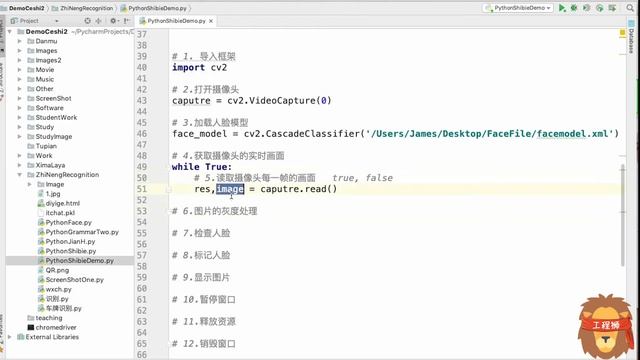640x360 pixels.
Task: Expand the XimaLaya folder arrow
Action: click(x=19, y=165)
